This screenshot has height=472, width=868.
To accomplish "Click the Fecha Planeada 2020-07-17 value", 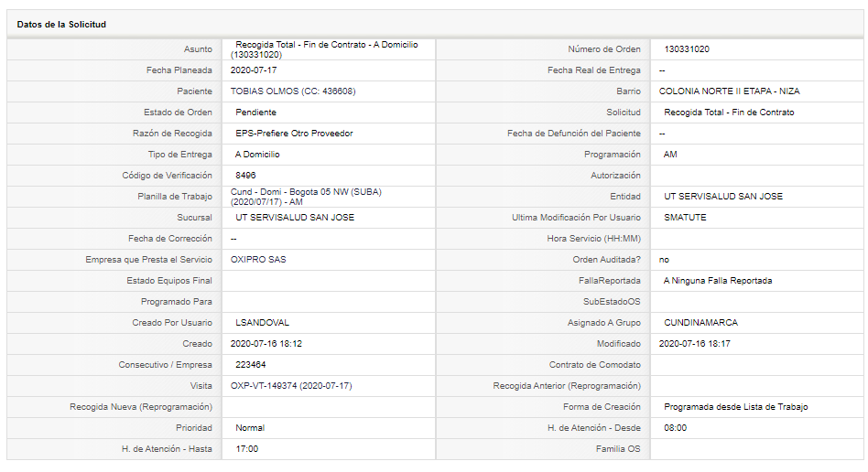I will point(254,70).
